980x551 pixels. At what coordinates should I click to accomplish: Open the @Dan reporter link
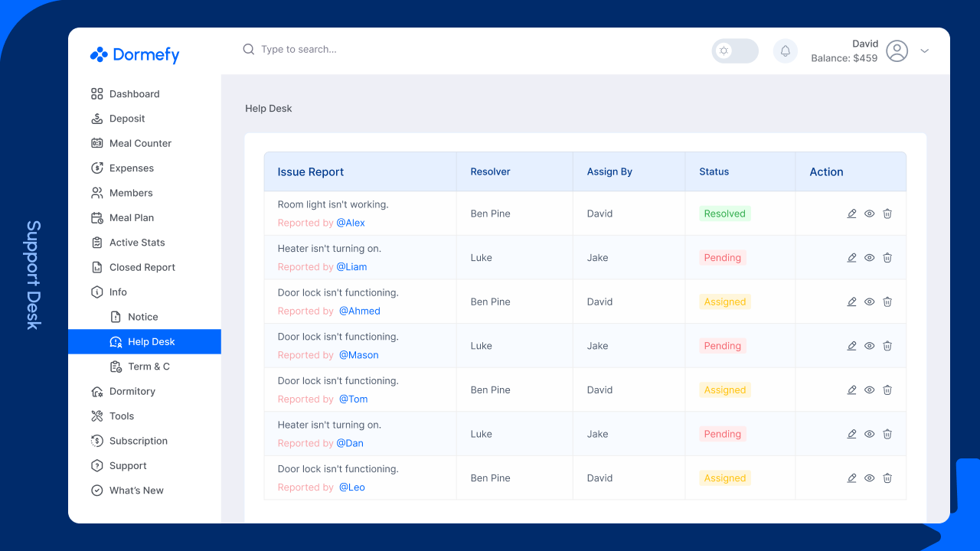point(350,443)
